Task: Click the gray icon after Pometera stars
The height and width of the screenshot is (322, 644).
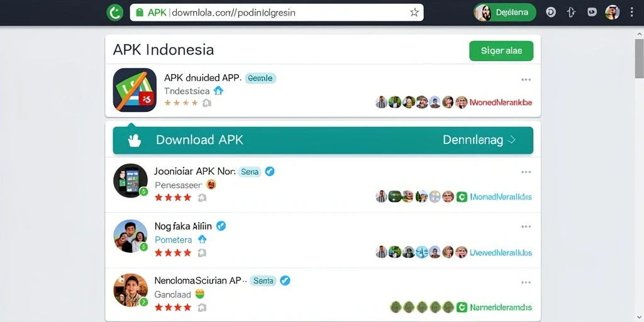Action: pos(202,253)
